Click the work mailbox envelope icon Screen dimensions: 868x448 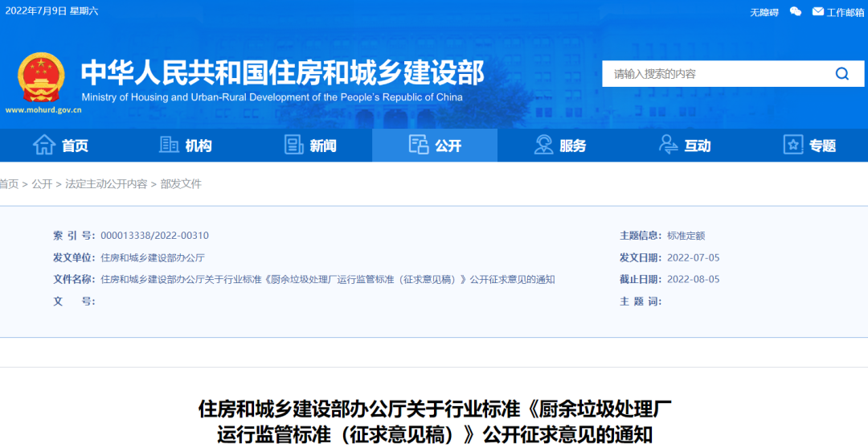pos(817,11)
